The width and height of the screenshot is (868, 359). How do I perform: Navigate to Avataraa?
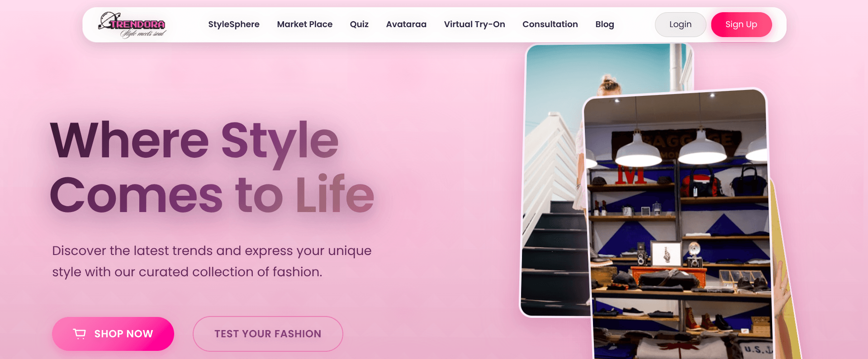(406, 24)
